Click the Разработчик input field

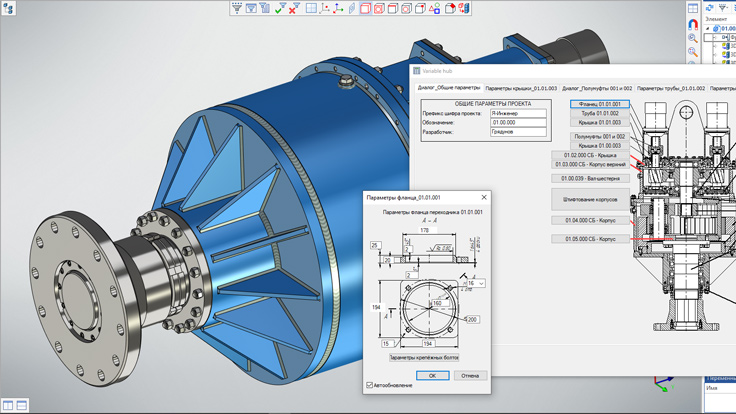pyautogui.click(x=518, y=132)
